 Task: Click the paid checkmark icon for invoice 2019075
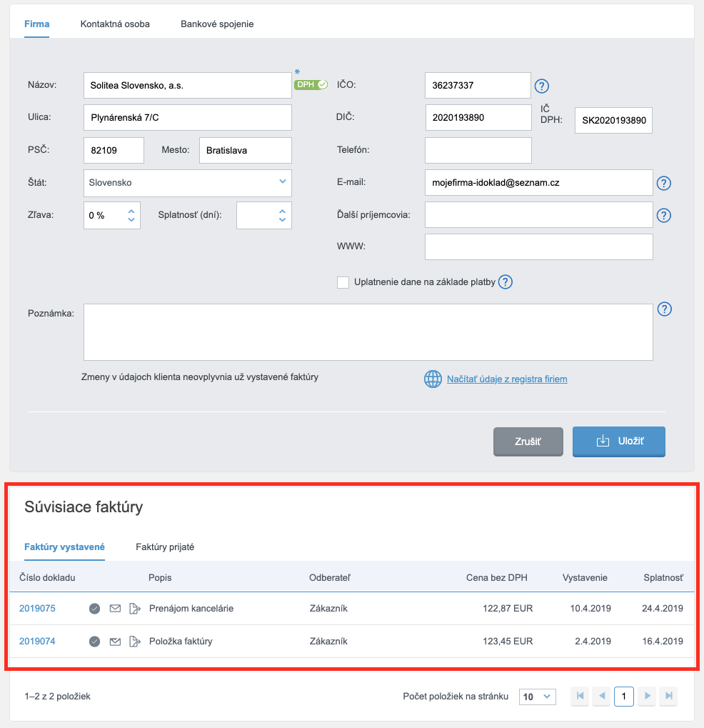(x=94, y=609)
